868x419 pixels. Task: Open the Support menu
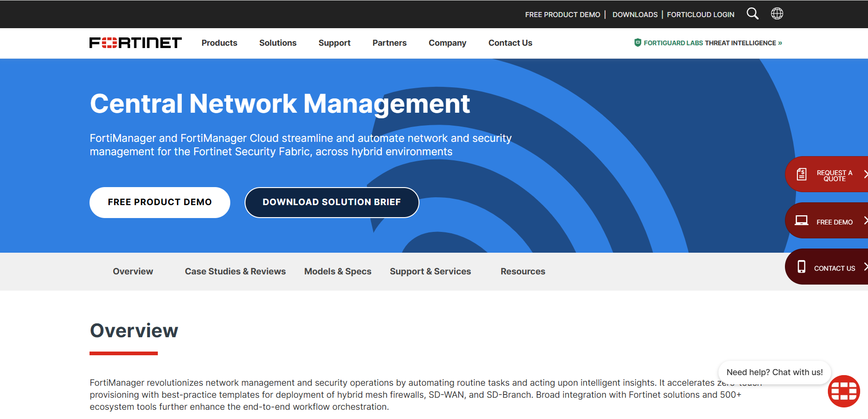tap(335, 43)
